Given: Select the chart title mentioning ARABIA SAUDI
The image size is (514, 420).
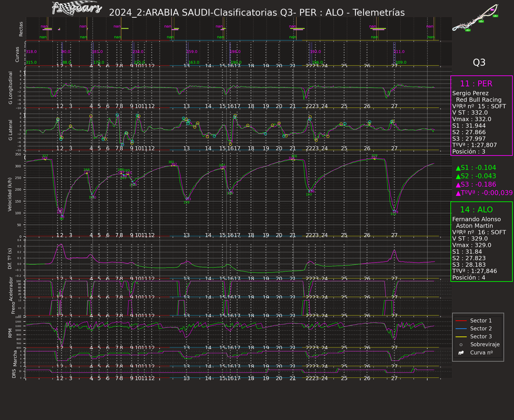Looking at the screenshot, I should coord(256,13).
